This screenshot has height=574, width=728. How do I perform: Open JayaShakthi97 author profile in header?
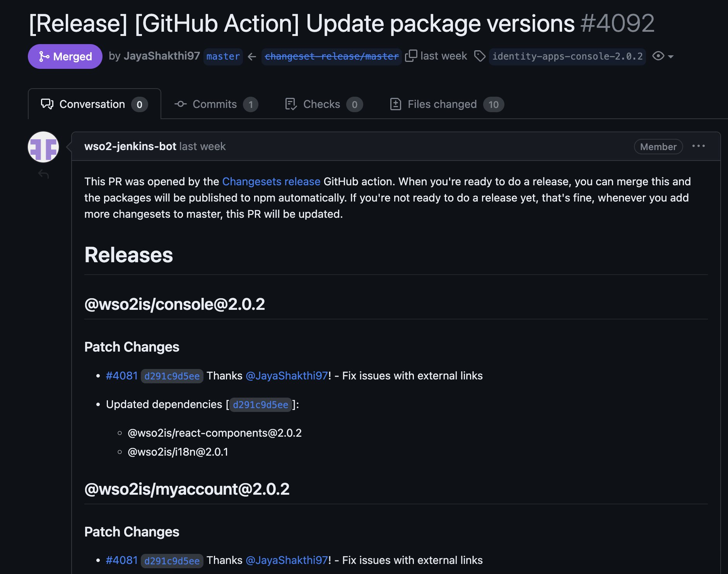point(162,56)
